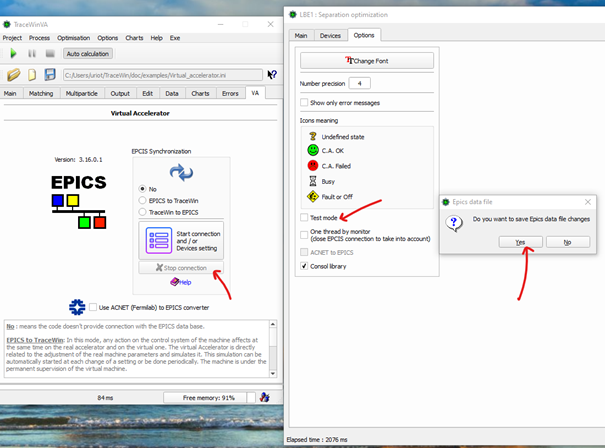Select the No synchronization radio button
Image resolution: width=605 pixels, height=448 pixels.
point(142,189)
